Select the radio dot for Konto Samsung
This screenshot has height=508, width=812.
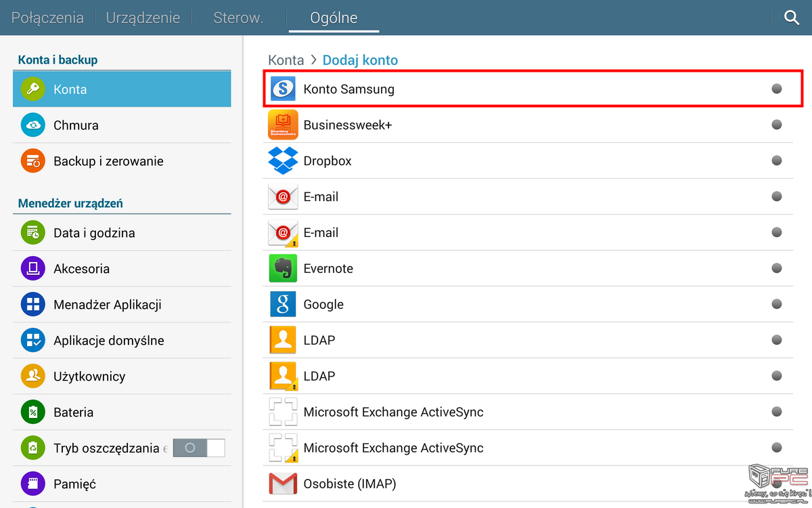pyautogui.click(x=777, y=89)
